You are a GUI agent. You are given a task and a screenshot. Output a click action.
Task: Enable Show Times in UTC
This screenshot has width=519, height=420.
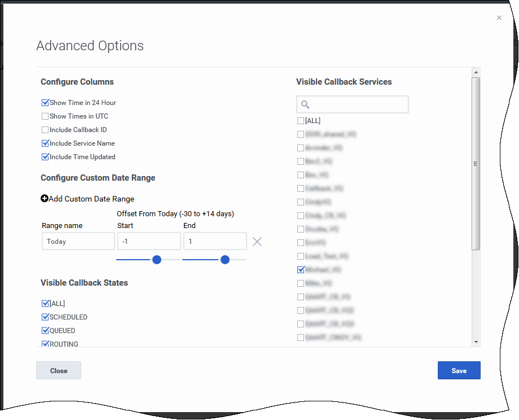45,116
